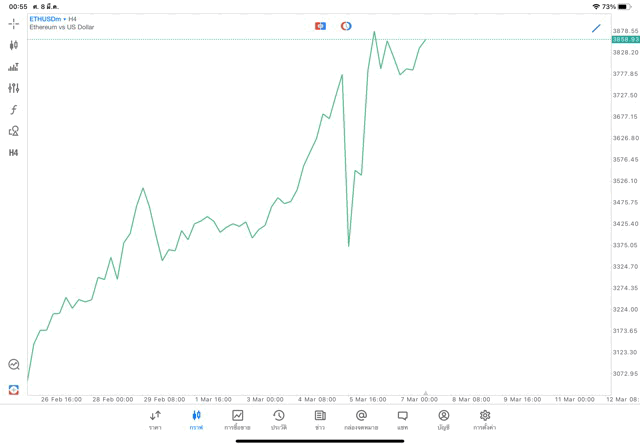Image resolution: width=640 pixels, height=447 pixels.
Task: Open the การตั้งค่า settings tab
Action: click(x=485, y=420)
